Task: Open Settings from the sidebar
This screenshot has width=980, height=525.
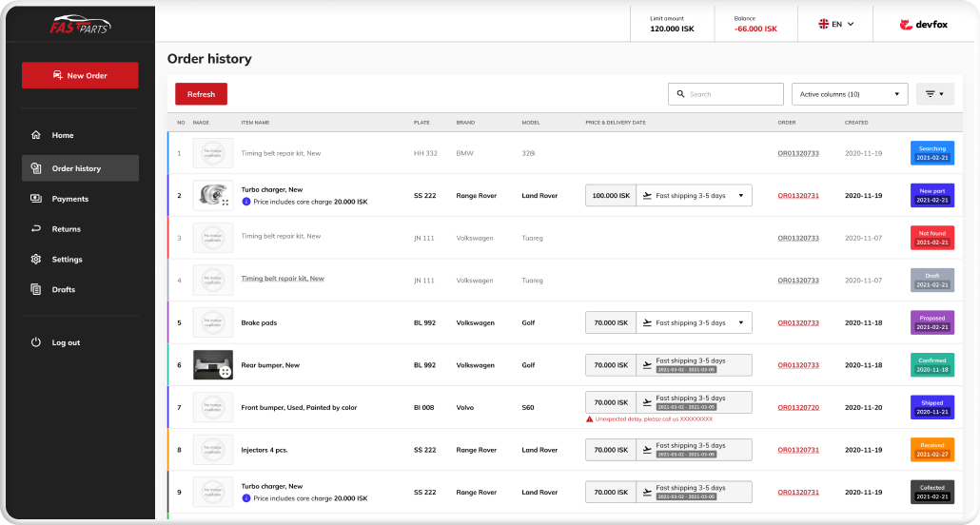Action: pyautogui.click(x=67, y=260)
